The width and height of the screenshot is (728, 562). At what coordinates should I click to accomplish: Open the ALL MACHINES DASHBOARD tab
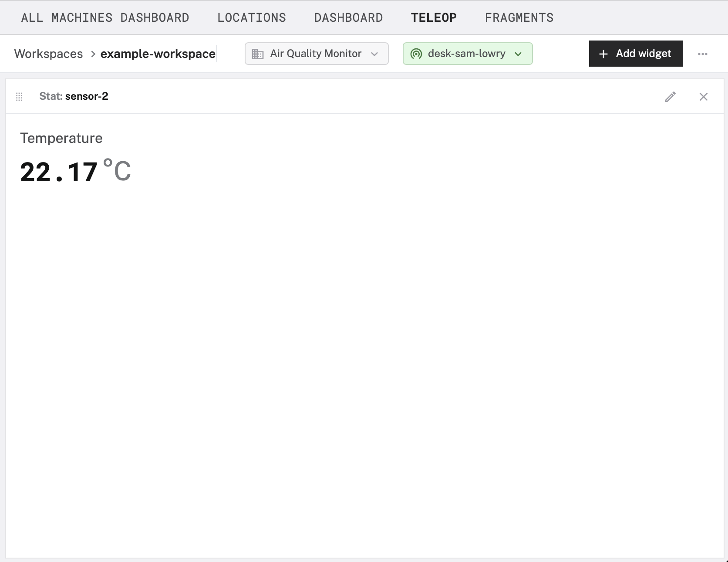(105, 17)
